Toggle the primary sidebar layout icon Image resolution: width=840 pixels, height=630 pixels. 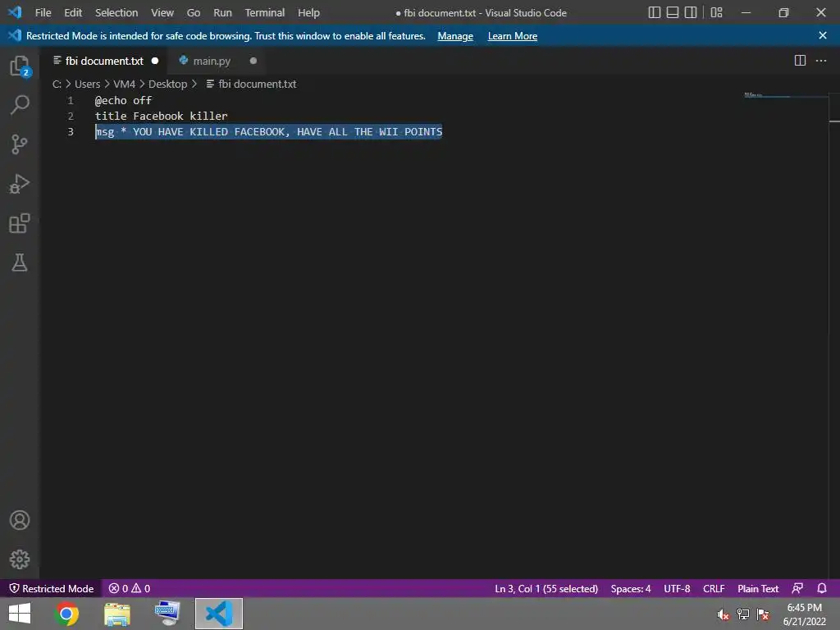click(654, 12)
